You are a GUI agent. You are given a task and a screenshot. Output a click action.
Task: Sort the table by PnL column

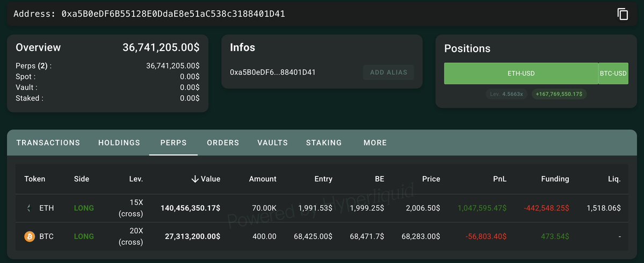500,179
